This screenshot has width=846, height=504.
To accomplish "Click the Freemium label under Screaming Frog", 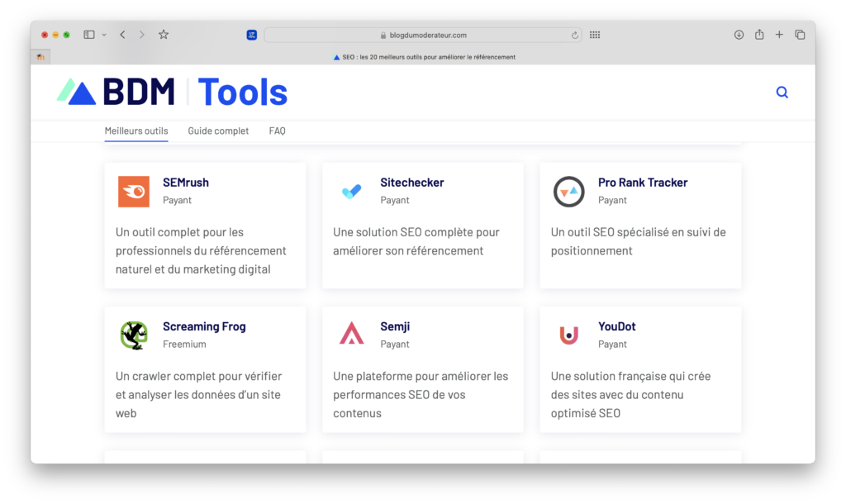I will tap(184, 344).
